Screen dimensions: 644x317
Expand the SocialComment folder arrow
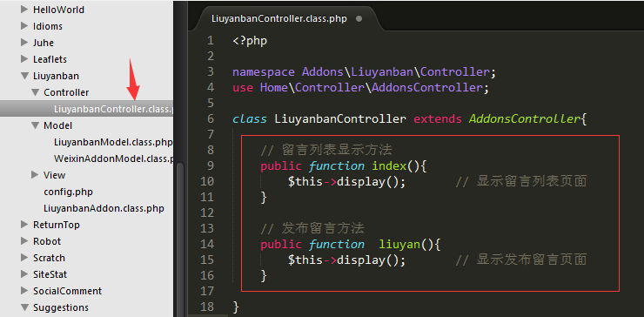click(24, 291)
